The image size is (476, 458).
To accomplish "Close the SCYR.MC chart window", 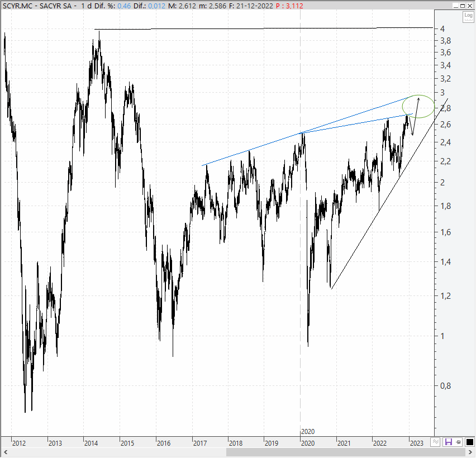I will pos(470,6).
